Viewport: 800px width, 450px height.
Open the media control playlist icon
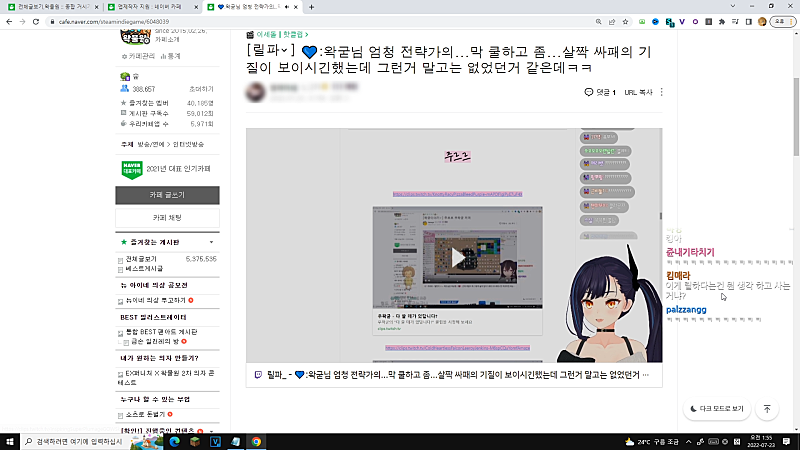tap(735, 22)
